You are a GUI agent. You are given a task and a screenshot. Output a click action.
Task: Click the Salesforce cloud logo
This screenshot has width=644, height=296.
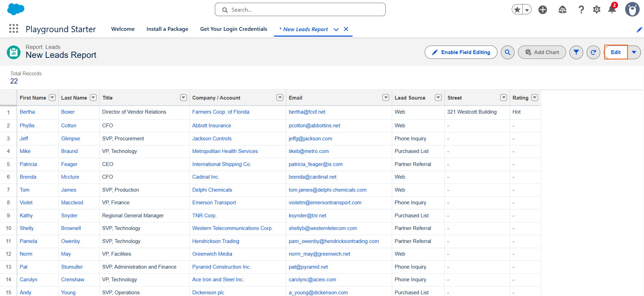click(x=16, y=9)
